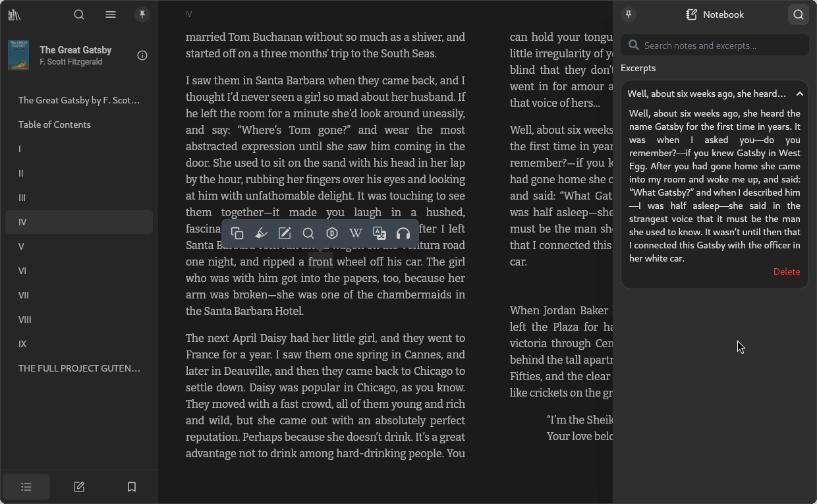Viewport: 817px width, 504px height.
Task: Click the Search notes and excerpts field
Action: click(x=714, y=45)
